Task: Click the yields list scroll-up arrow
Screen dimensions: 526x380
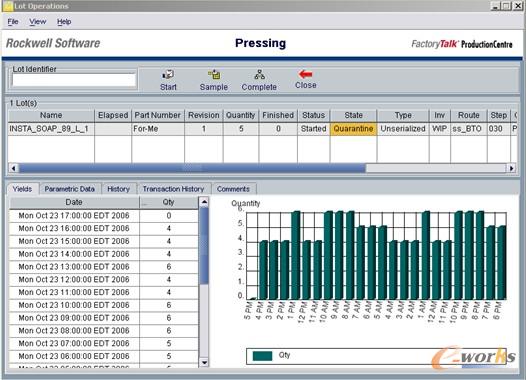Action: click(204, 202)
